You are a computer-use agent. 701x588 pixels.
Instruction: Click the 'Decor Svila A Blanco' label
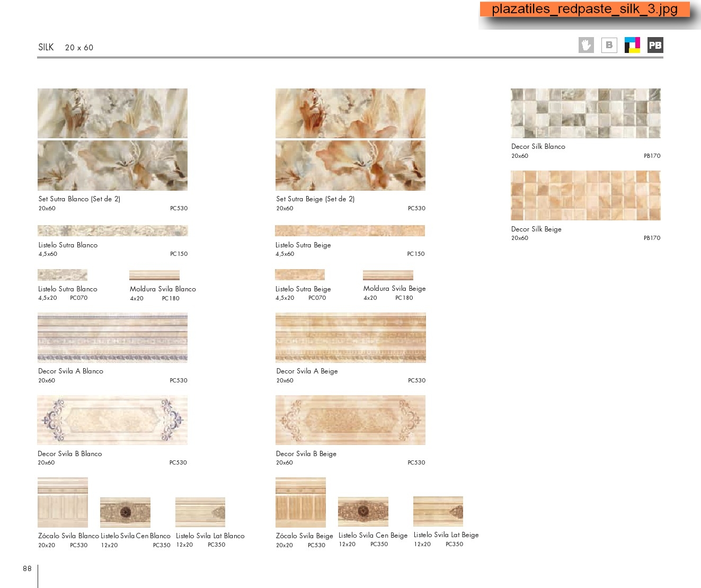(x=71, y=371)
